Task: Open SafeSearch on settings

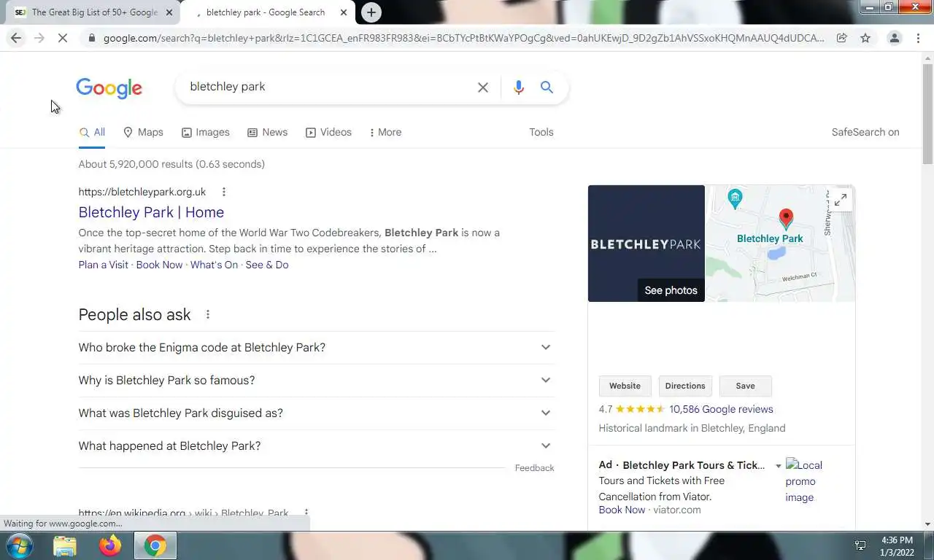Action: 865,133
